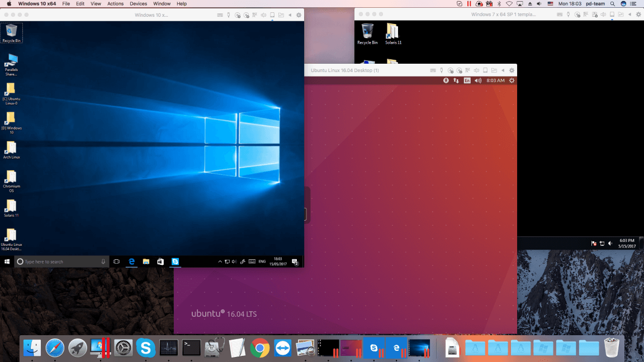Open Windows 10 volume control in tray
The image size is (644, 362).
point(234,261)
